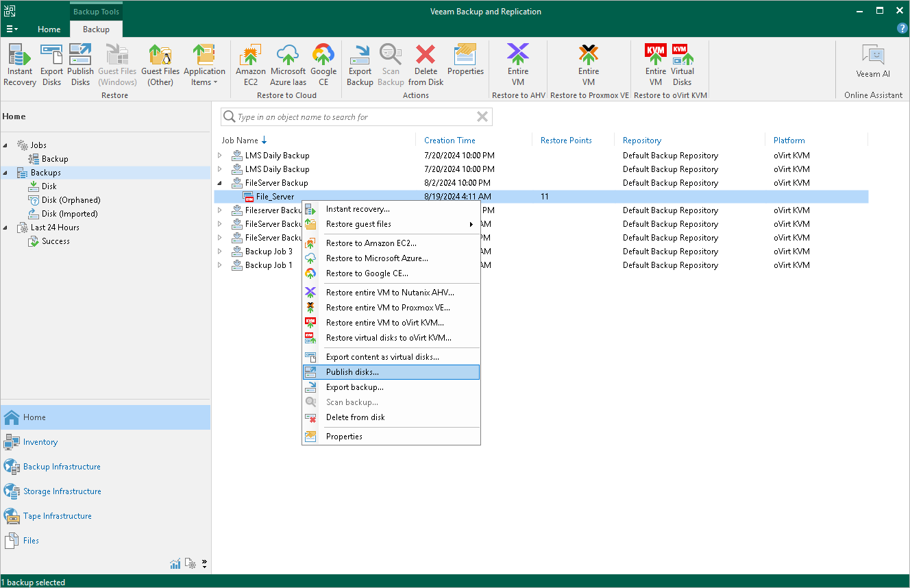Sort by Repository column header
Screen dimensions: 910x588
click(x=642, y=140)
